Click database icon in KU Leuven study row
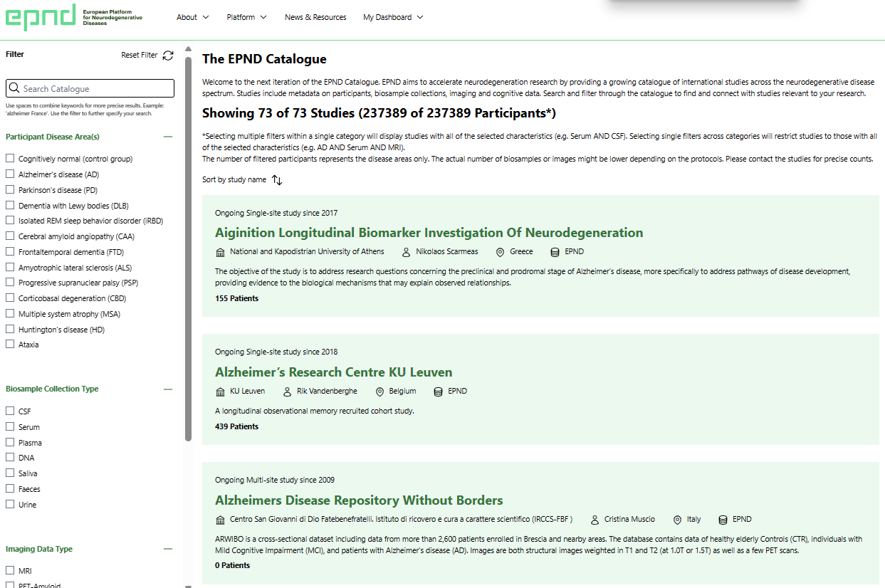 click(x=439, y=392)
